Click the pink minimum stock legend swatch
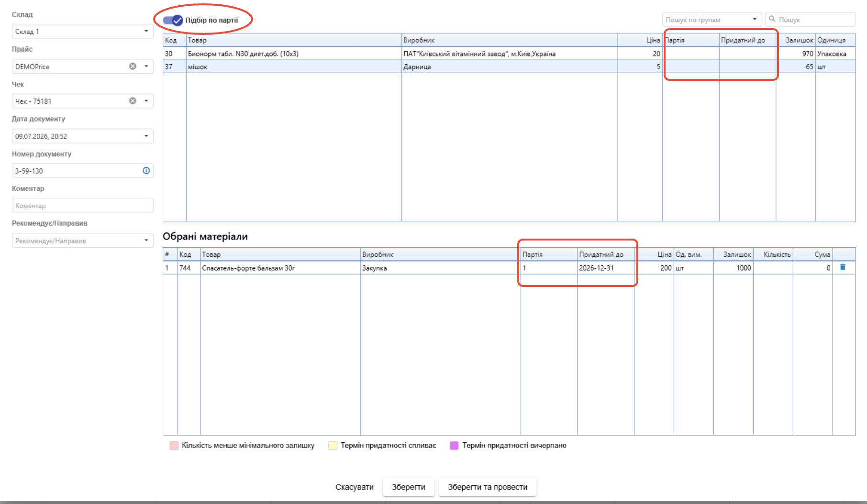 (x=174, y=446)
